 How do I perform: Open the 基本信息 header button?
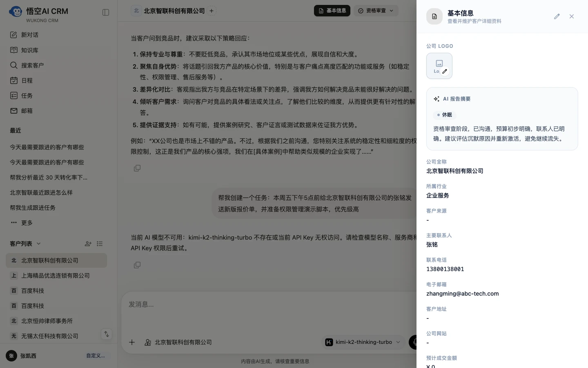tap(332, 11)
